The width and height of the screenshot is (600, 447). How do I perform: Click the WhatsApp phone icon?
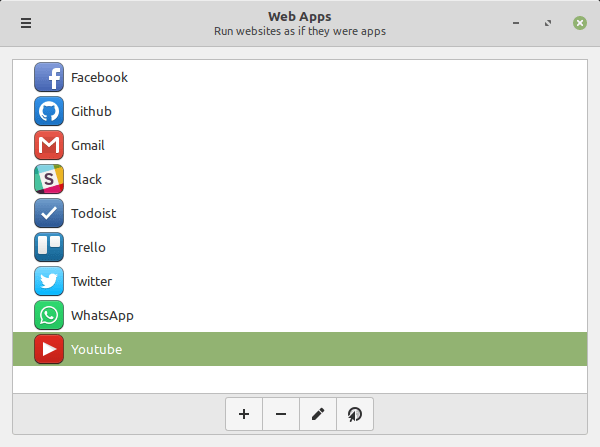[49, 315]
